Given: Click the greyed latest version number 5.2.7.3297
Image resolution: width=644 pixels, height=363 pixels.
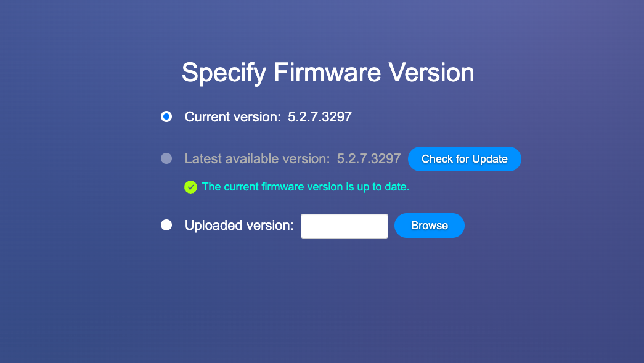Looking at the screenshot, I should coord(369,159).
